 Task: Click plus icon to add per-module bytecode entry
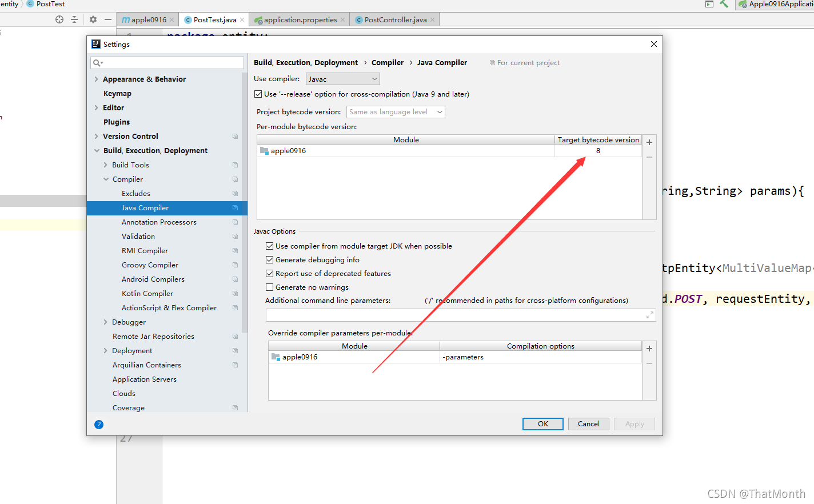[x=649, y=142]
